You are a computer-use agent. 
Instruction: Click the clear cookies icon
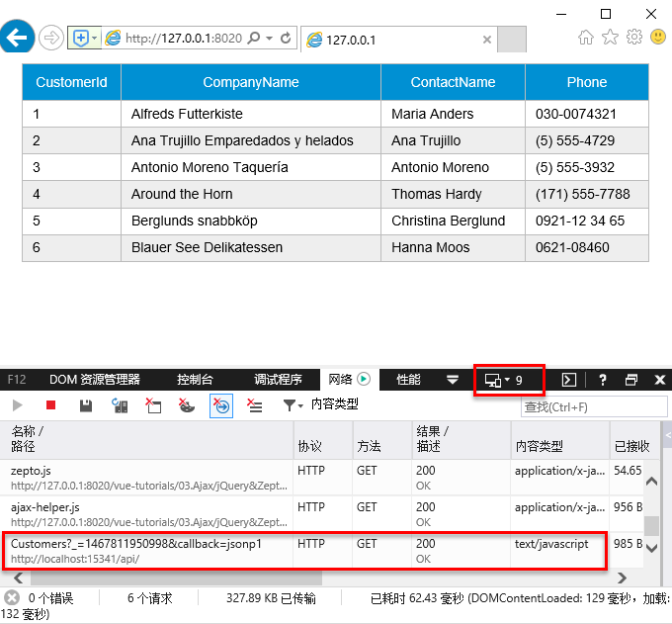tap(187, 405)
